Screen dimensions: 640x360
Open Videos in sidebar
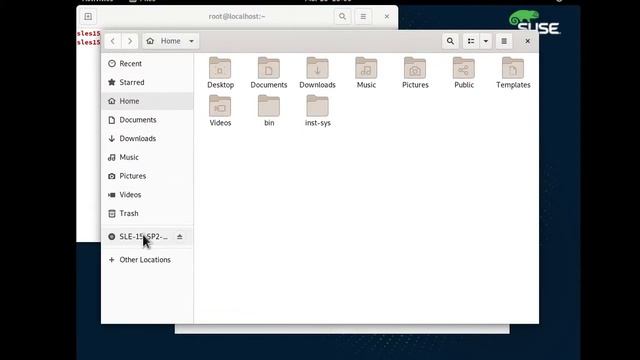tap(147, 195)
